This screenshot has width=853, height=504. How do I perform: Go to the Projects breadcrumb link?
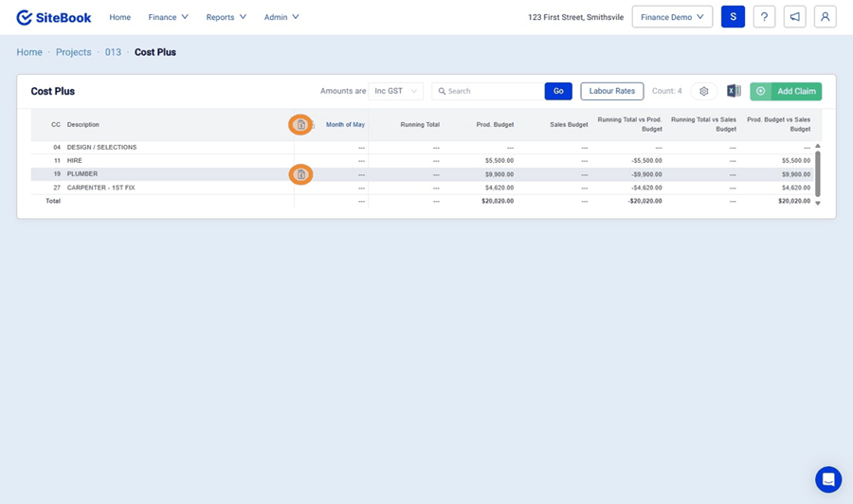(x=73, y=52)
